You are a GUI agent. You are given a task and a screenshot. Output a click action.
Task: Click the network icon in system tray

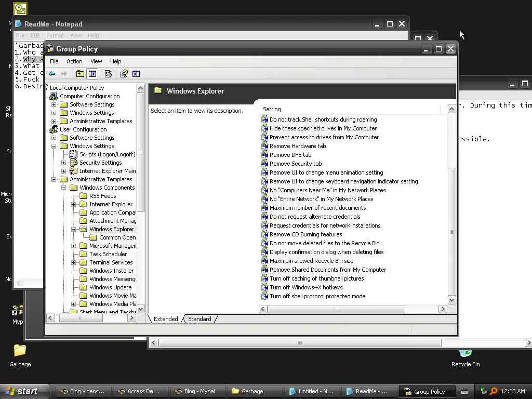(x=484, y=391)
